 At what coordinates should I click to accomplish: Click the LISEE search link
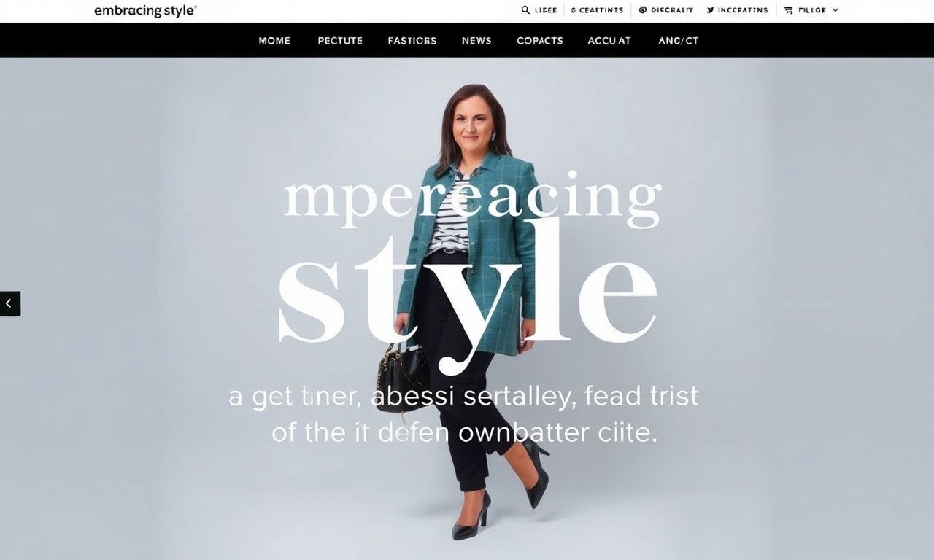click(546, 10)
